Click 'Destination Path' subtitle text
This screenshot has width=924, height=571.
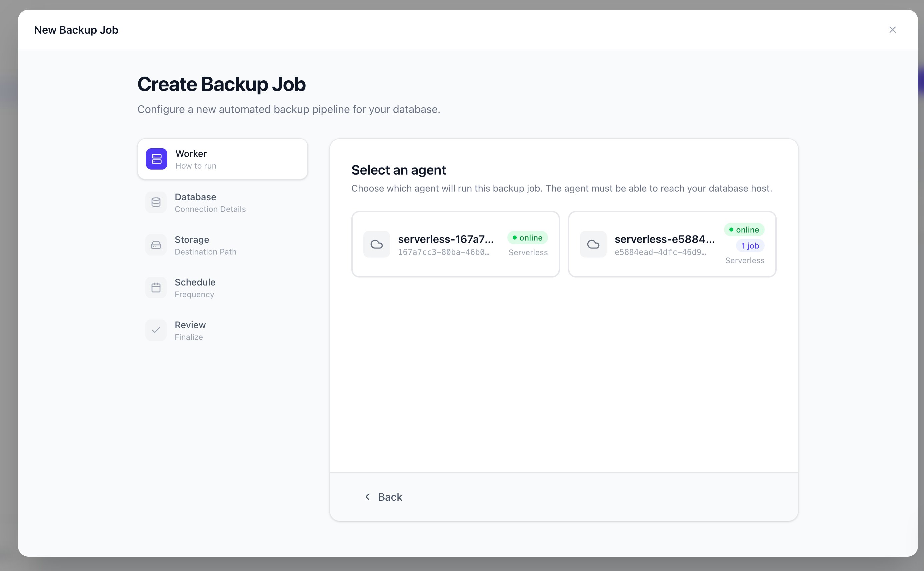(x=206, y=252)
